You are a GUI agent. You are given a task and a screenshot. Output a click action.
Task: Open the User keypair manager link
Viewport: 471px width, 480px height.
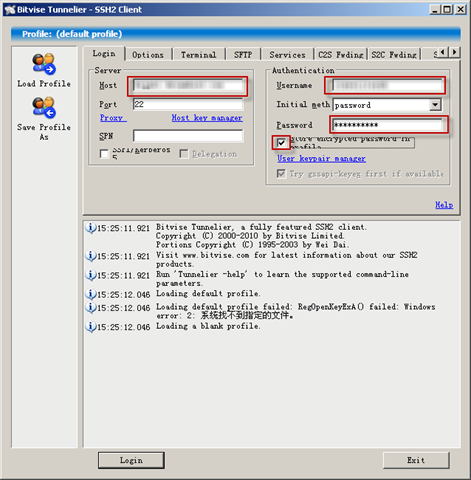point(321,159)
